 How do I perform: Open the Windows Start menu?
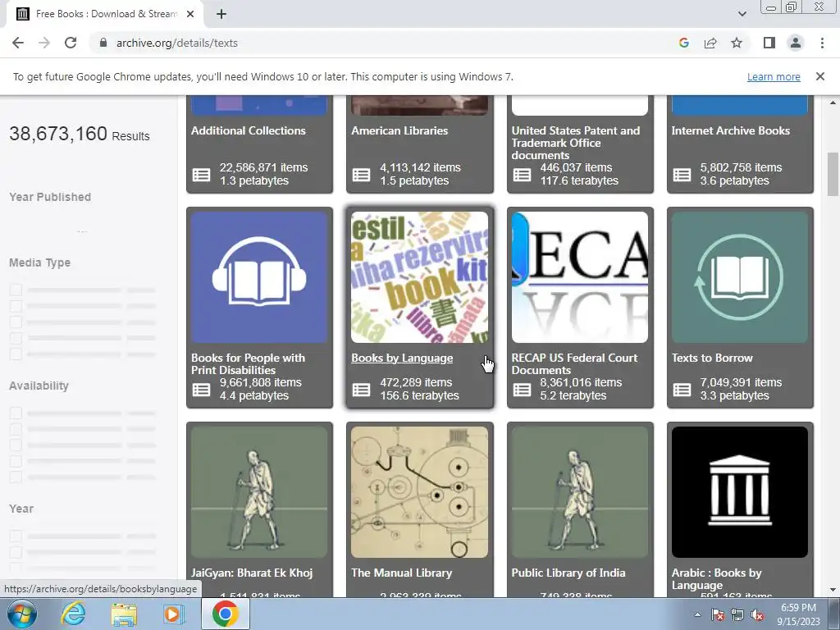[21, 614]
